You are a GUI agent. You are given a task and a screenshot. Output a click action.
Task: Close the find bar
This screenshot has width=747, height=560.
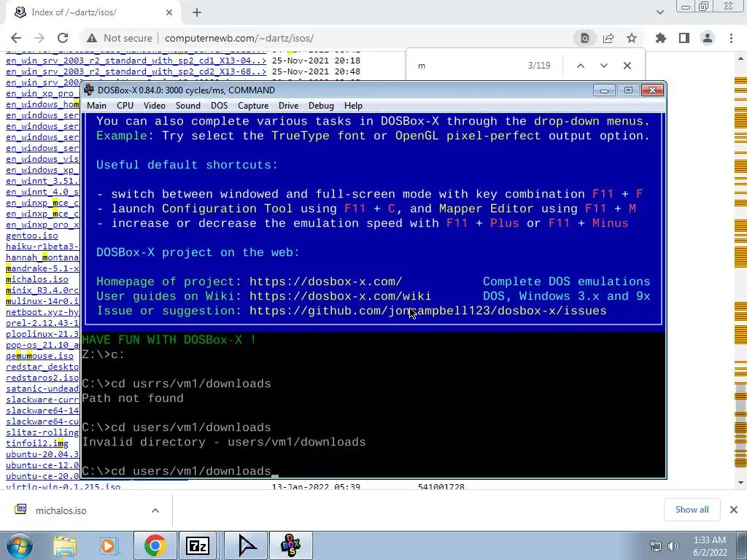(x=627, y=66)
